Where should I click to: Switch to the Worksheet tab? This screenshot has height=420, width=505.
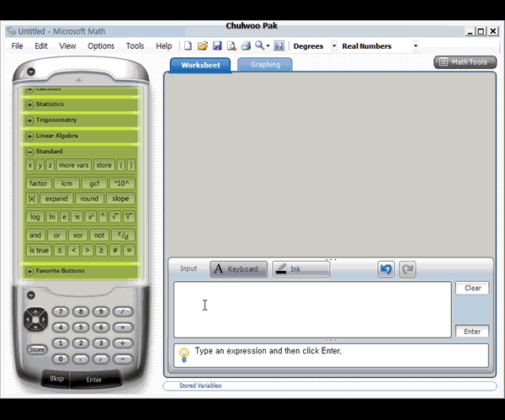pos(200,65)
